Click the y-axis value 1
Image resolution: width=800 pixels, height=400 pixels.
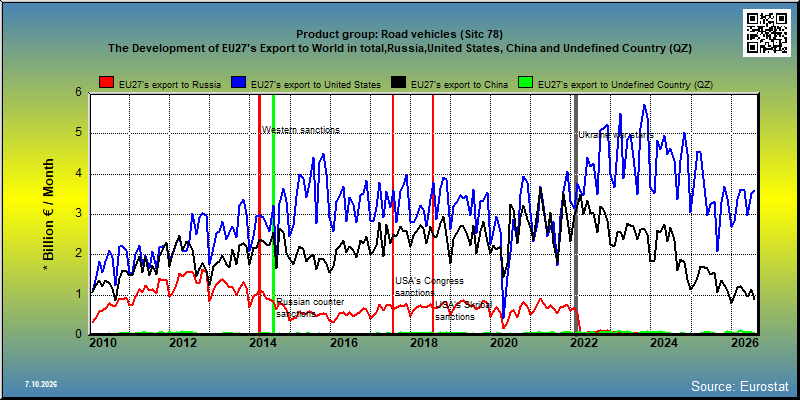tap(79, 294)
